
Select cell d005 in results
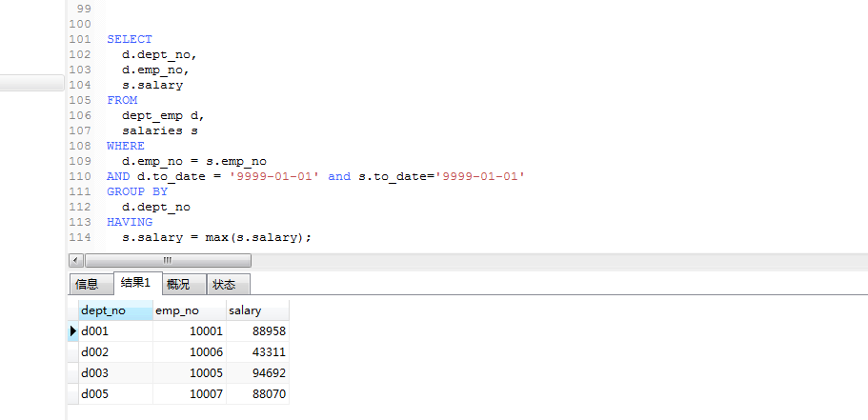point(115,394)
